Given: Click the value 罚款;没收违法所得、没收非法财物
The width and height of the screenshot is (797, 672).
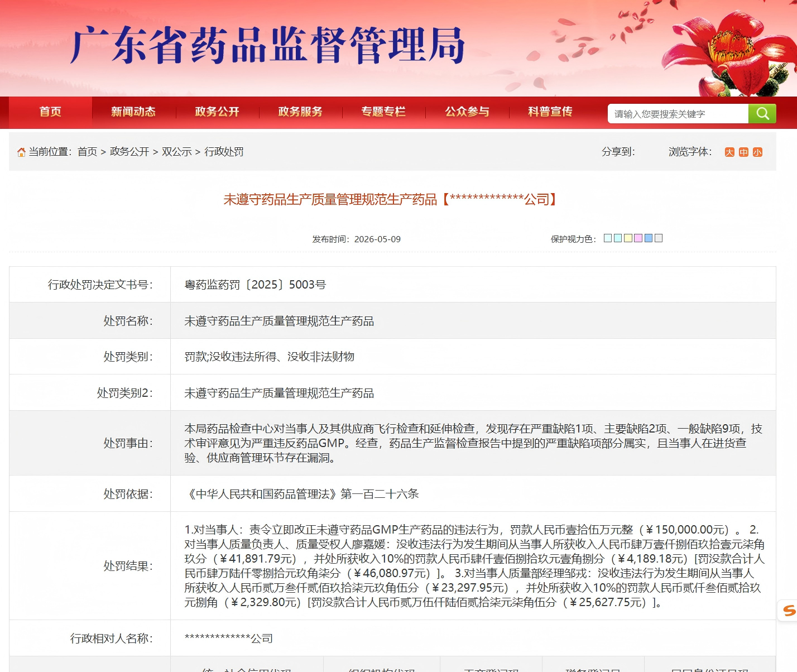Looking at the screenshot, I should click(270, 357).
